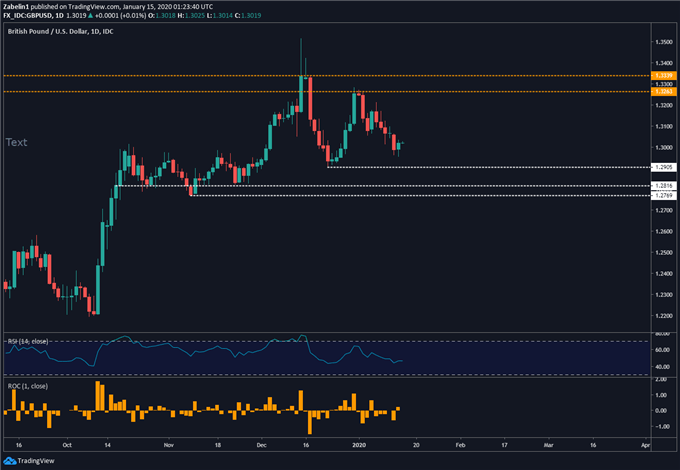The image size is (680, 470).
Task: Click the 'Dec' date axis label
Action: pyautogui.click(x=262, y=445)
